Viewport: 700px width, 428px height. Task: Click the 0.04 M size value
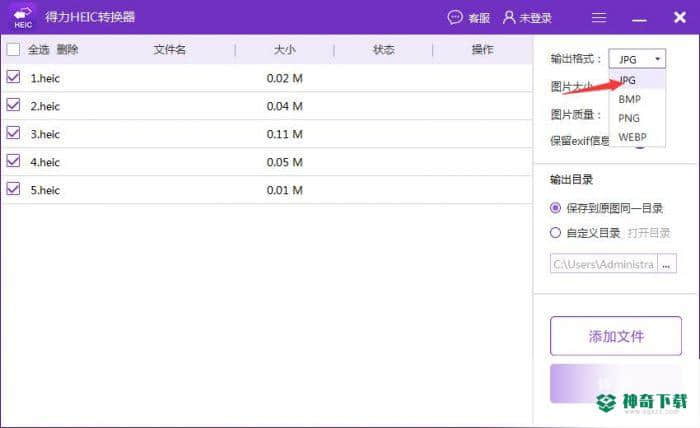pos(284,106)
